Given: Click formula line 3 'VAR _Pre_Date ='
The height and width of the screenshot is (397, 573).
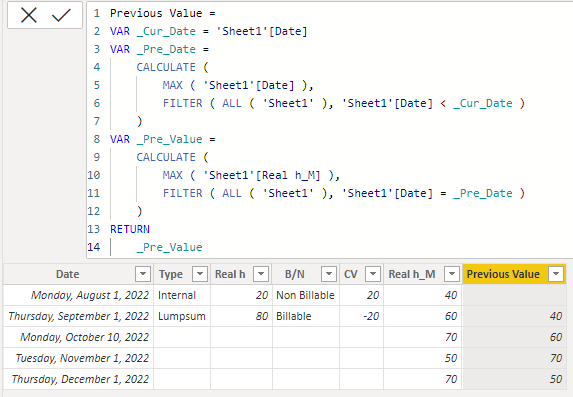Looking at the screenshot, I should click(x=159, y=49).
